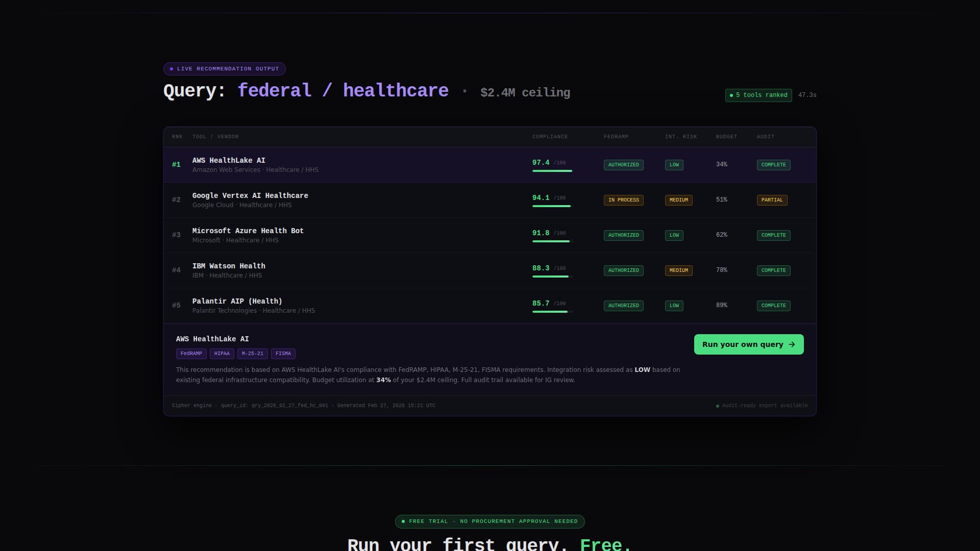Click the 91.8 compliance score
Image resolution: width=980 pixels, height=551 pixels.
click(x=541, y=233)
